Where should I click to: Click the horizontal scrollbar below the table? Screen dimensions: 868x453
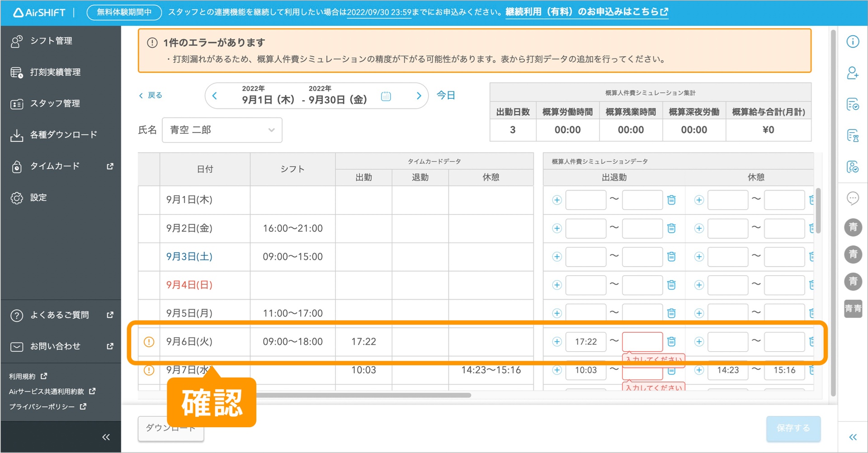(x=362, y=395)
